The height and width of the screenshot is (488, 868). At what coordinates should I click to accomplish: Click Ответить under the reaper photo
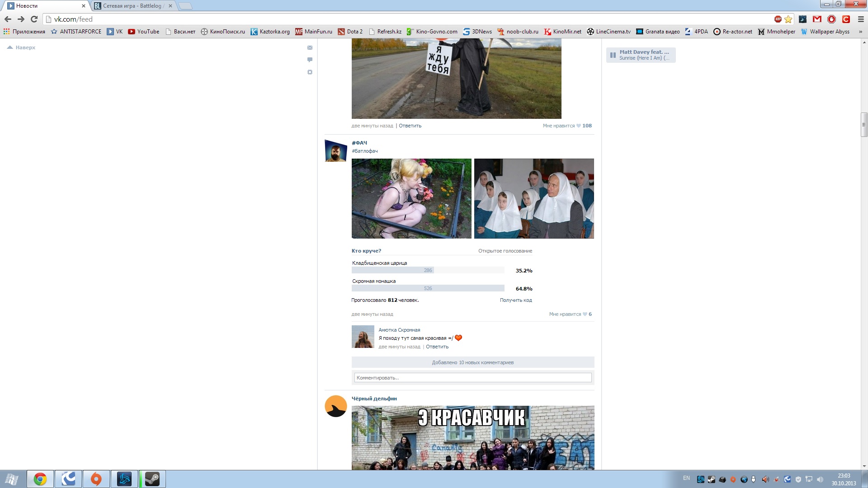(410, 126)
